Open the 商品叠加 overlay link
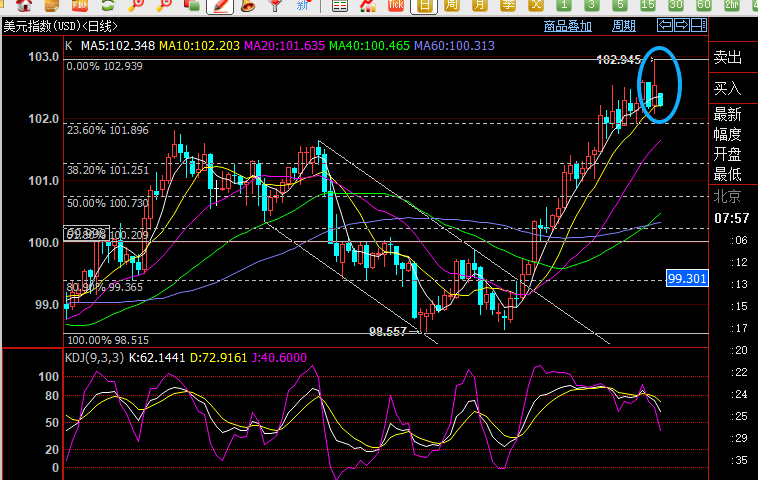The height and width of the screenshot is (480, 758). [x=568, y=26]
